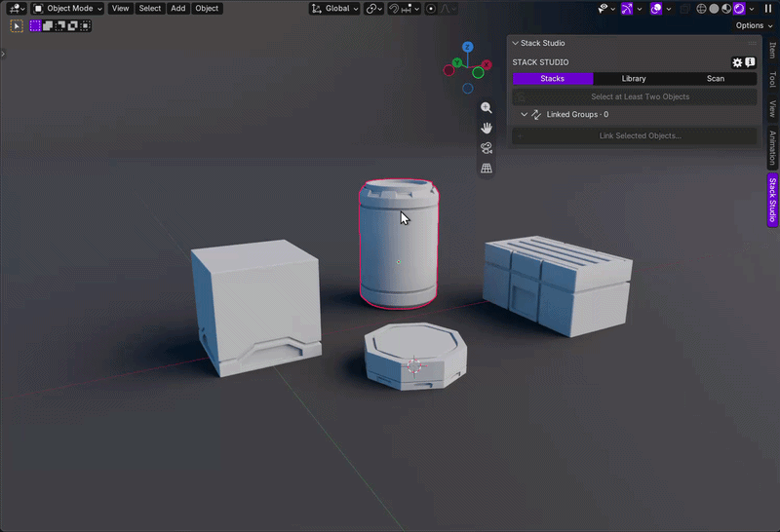Click Select at Least Two Objects button

click(635, 96)
